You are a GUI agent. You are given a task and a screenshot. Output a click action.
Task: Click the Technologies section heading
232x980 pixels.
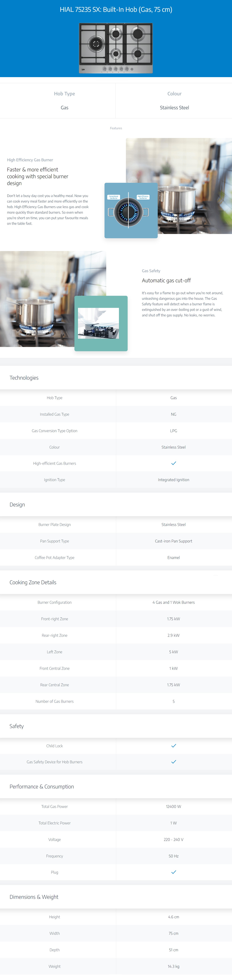point(24,378)
